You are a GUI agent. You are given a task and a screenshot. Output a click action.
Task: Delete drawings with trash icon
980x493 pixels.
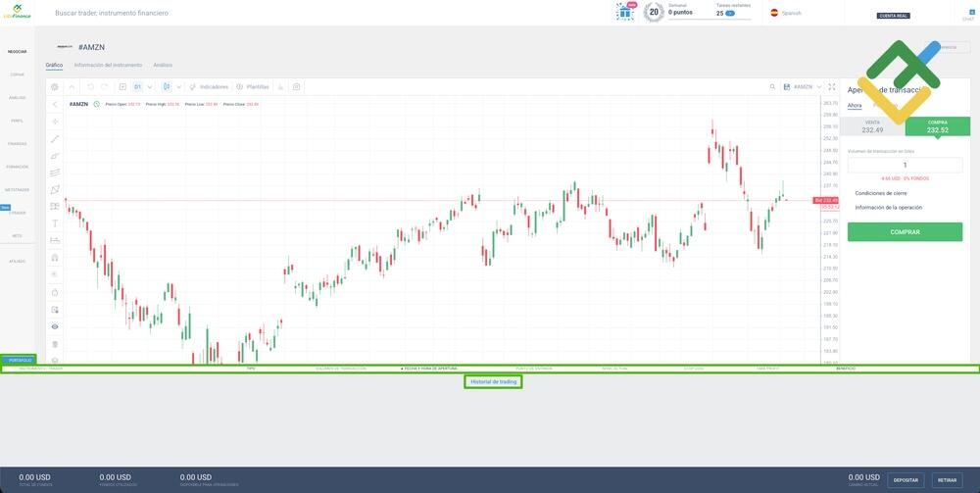pos(55,344)
